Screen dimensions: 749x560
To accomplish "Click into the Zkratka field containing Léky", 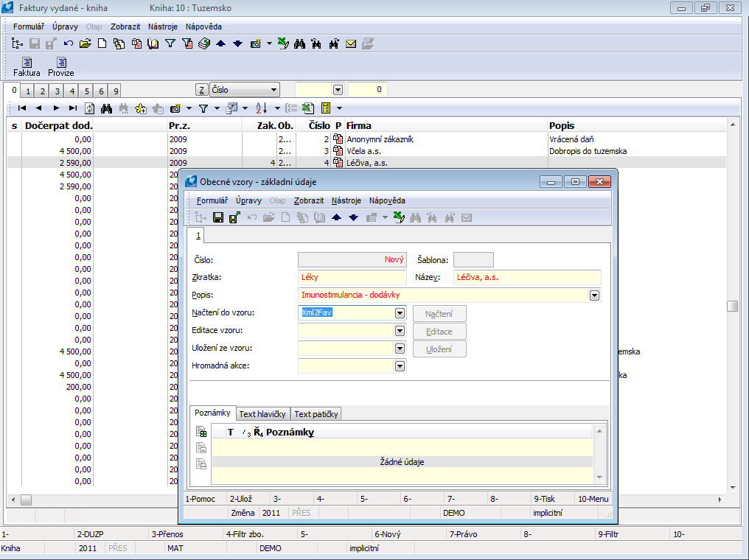I will click(352, 277).
